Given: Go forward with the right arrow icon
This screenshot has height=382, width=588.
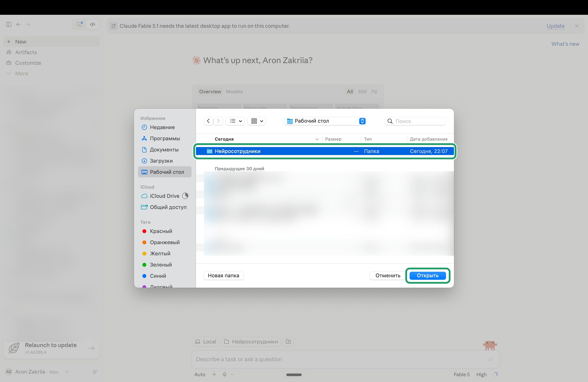Looking at the screenshot, I should pos(28,24).
